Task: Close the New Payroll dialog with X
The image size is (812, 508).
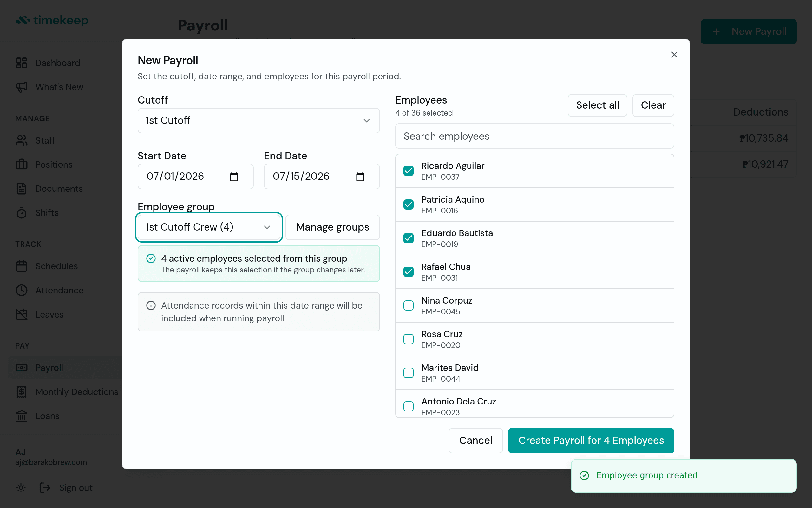Action: click(674, 55)
